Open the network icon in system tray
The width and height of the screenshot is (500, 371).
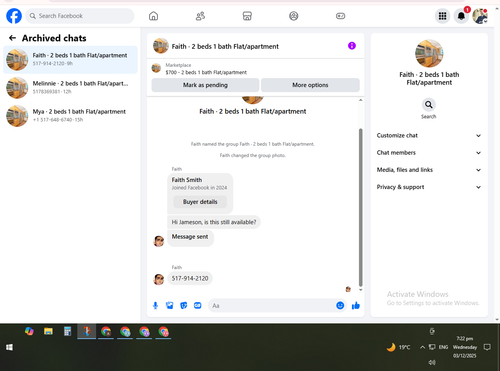(x=432, y=347)
